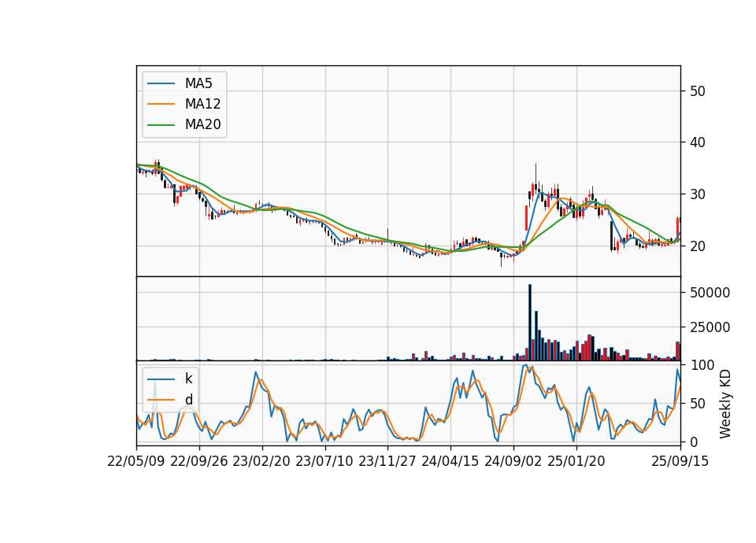Click the d legend label
The image size is (756, 543).
189,400
